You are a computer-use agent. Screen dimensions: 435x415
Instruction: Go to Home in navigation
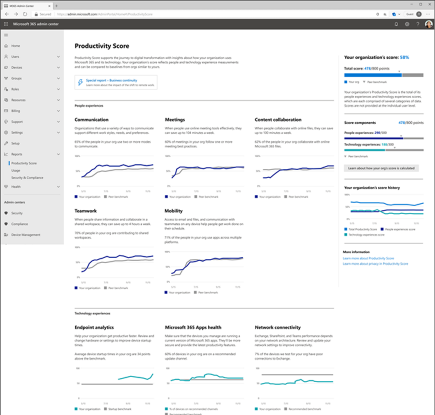[16, 46]
